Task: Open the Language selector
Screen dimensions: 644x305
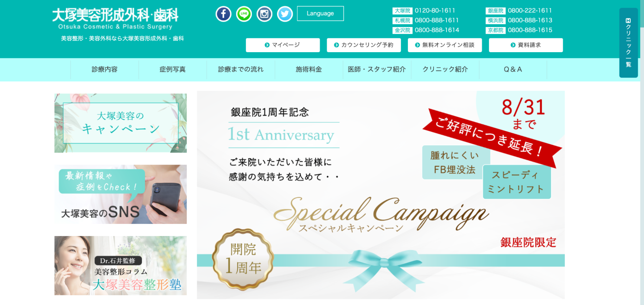Action: (x=320, y=14)
